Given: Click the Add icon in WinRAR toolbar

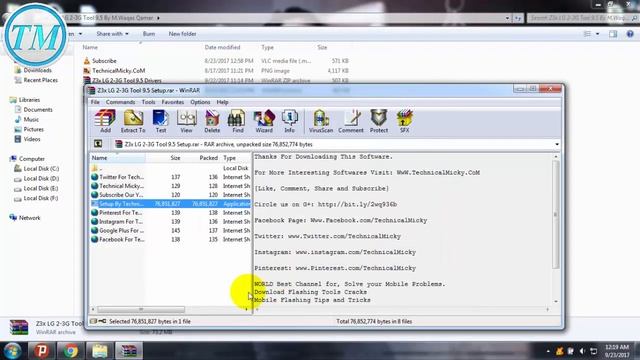Looking at the screenshot, I should click(105, 121).
